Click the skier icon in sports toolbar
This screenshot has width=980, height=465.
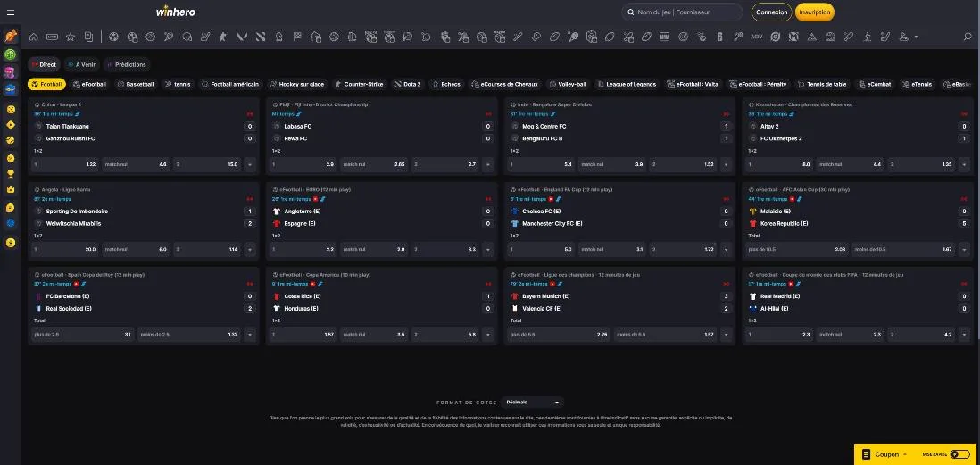pyautogui.click(x=867, y=37)
